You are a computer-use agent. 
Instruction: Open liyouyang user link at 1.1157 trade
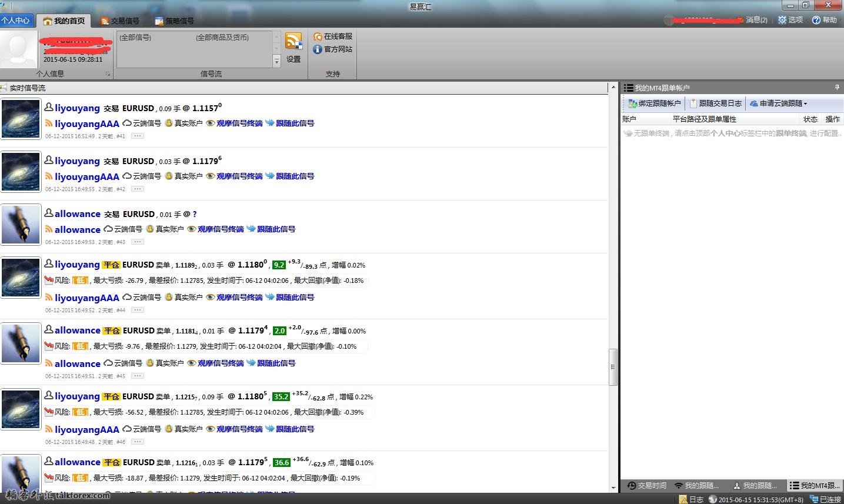click(x=77, y=108)
